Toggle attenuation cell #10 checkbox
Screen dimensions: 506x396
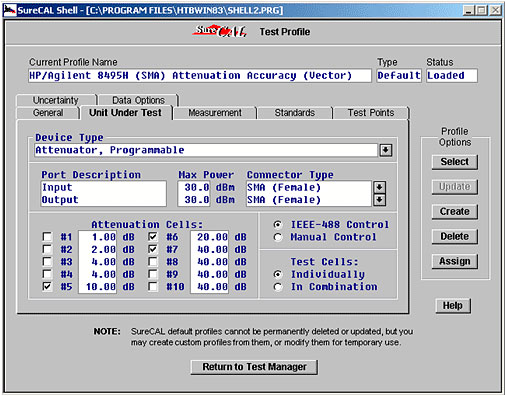click(x=153, y=287)
